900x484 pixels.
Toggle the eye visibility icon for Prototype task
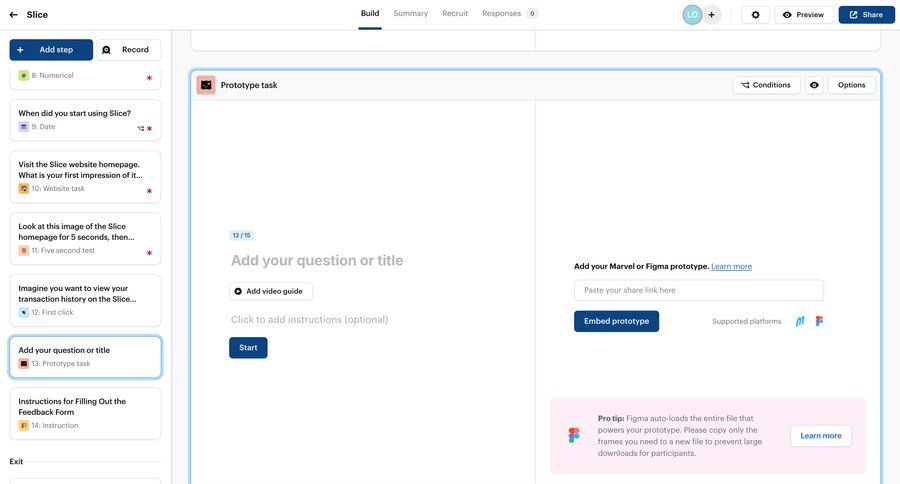tap(814, 86)
